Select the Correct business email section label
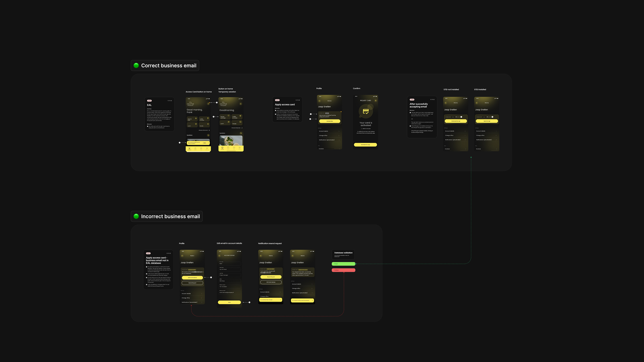Screen dimensions: 644x362 [x=169, y=66]
